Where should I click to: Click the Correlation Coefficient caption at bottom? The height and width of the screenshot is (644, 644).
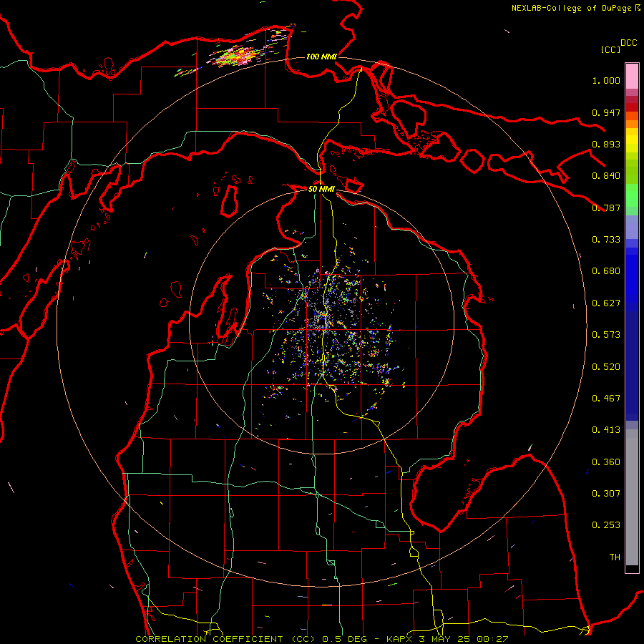pos(322,639)
